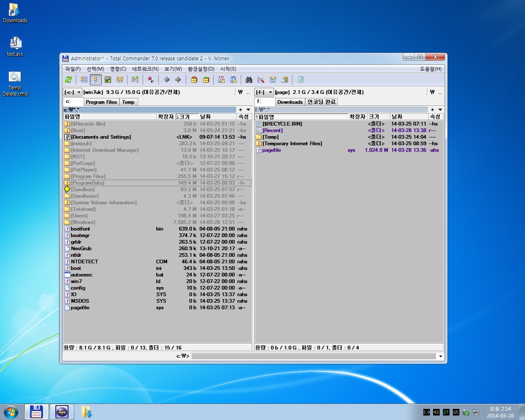Expand the right [-f-] drive dropdown
Viewport: 525px width, 420px height.
265,92
